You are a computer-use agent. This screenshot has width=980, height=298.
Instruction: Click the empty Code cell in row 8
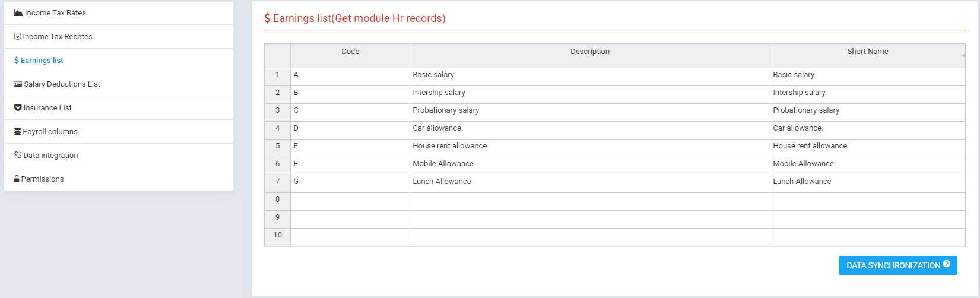coord(350,201)
